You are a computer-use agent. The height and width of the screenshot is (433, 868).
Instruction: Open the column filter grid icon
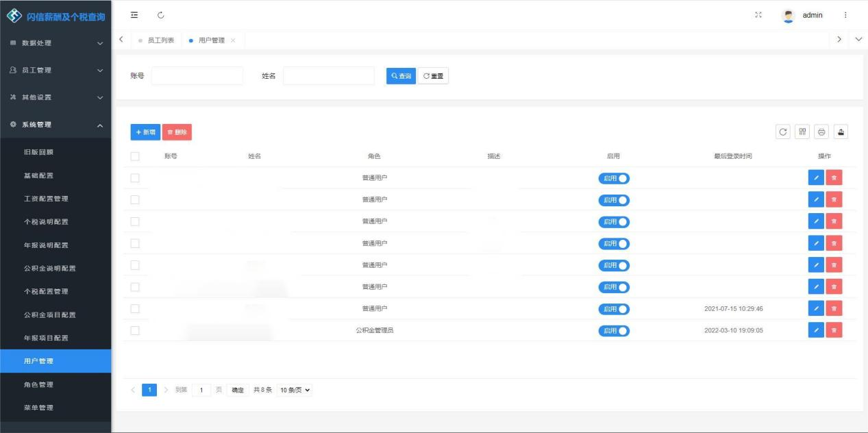802,132
